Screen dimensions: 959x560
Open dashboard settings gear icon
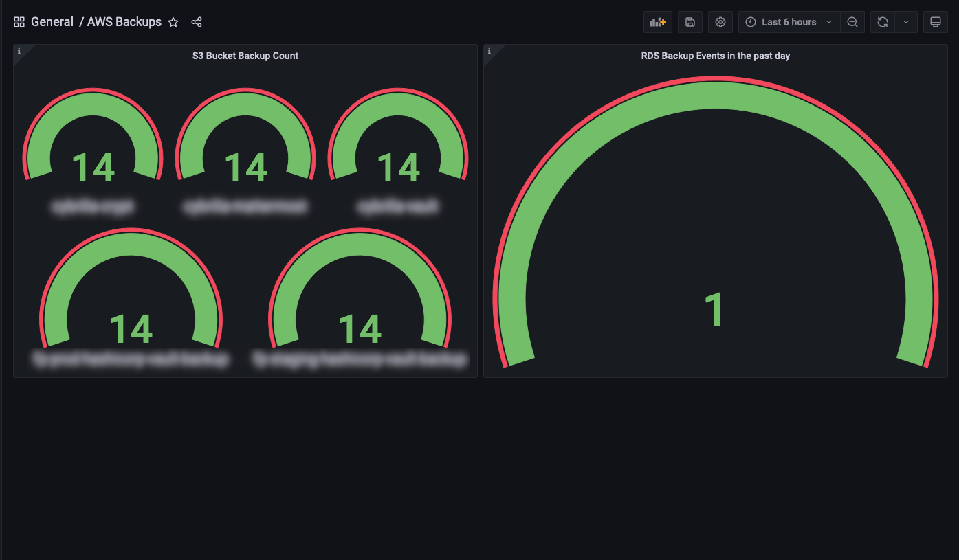click(x=720, y=22)
